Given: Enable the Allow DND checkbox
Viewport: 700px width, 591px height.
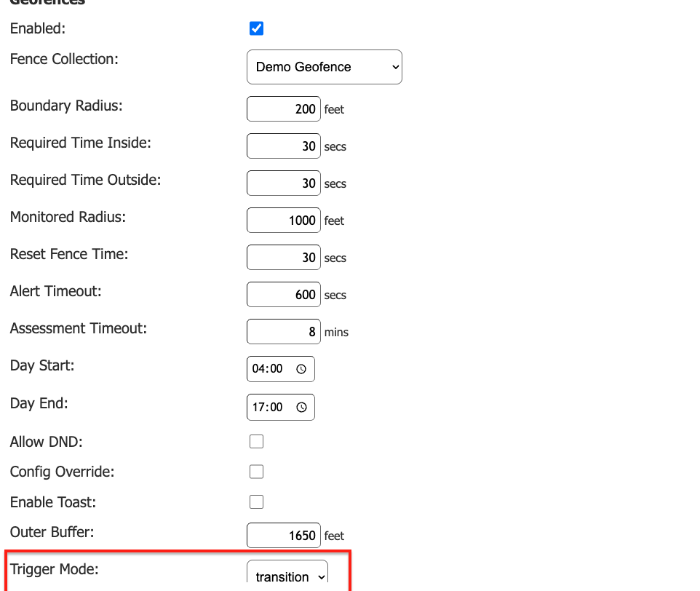Looking at the screenshot, I should (x=256, y=441).
